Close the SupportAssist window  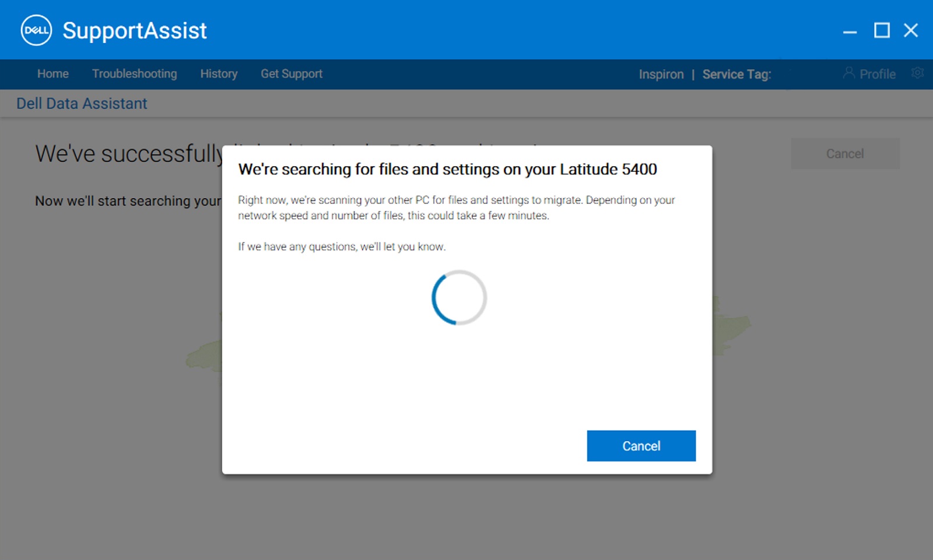click(x=910, y=30)
